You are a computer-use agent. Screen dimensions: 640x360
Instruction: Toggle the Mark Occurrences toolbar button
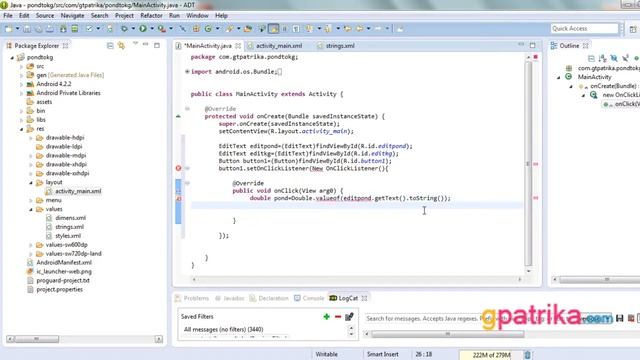(x=273, y=29)
